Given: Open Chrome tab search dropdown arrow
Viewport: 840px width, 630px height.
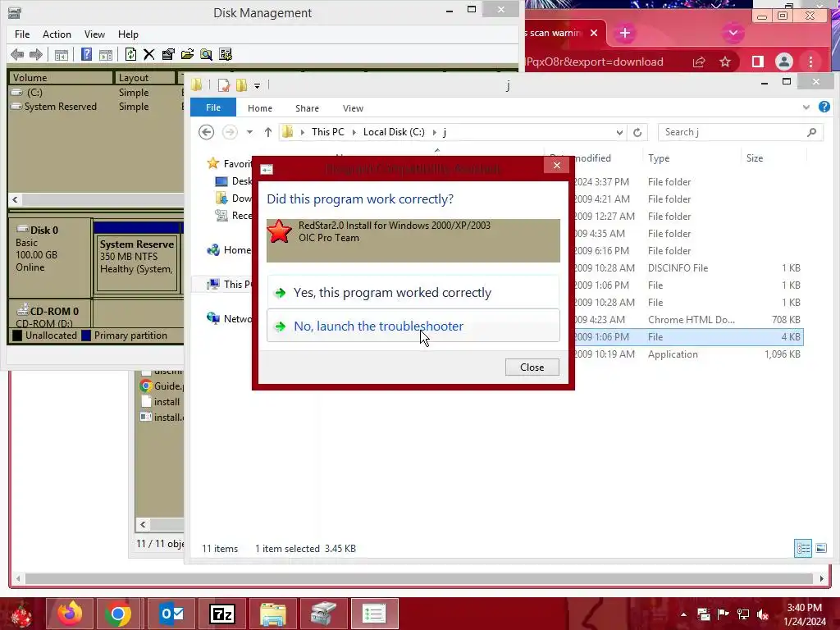Looking at the screenshot, I should [x=733, y=33].
